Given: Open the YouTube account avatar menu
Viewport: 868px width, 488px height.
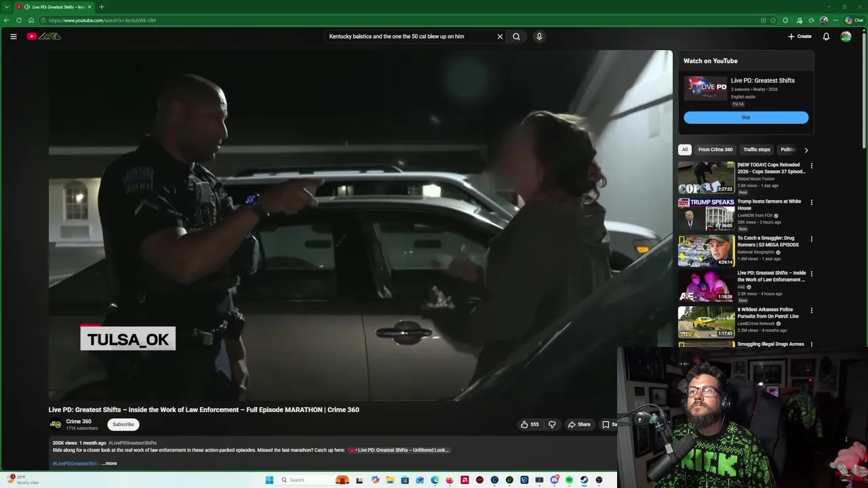Looking at the screenshot, I should tap(846, 37).
